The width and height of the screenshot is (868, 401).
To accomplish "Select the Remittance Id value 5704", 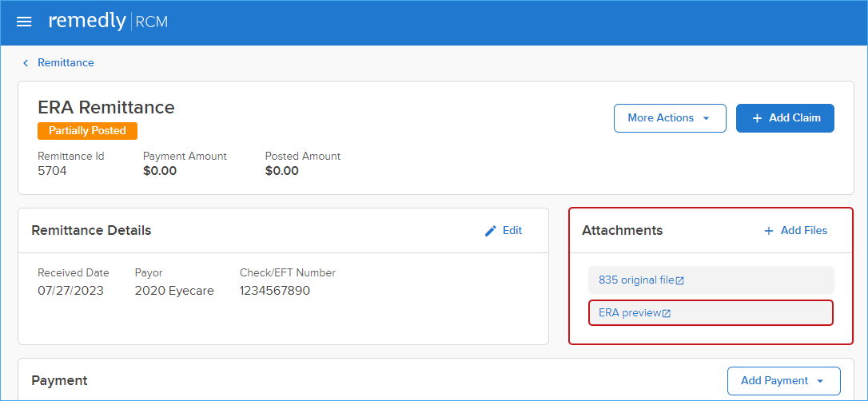I will 52,171.
